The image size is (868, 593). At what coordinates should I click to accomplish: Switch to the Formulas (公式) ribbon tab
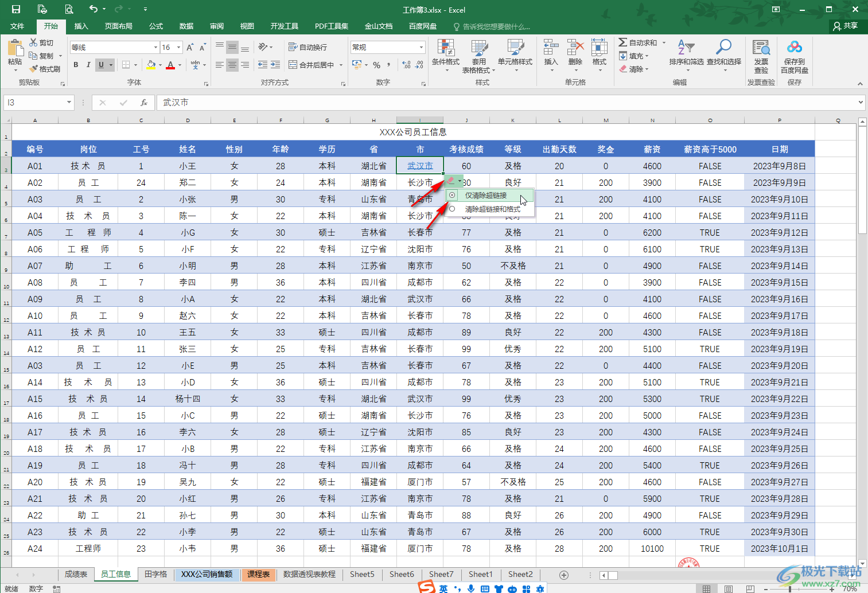(x=156, y=26)
